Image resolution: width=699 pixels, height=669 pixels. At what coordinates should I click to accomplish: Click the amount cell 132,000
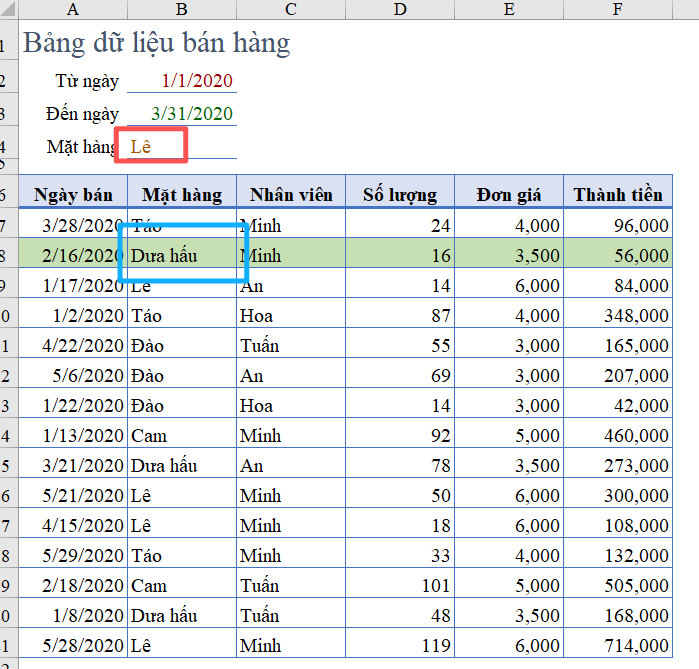pos(618,555)
